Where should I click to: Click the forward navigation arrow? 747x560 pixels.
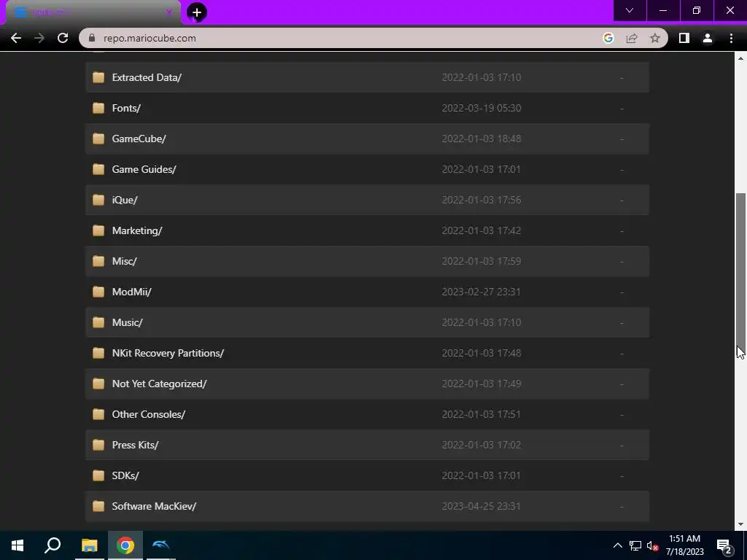pyautogui.click(x=39, y=38)
